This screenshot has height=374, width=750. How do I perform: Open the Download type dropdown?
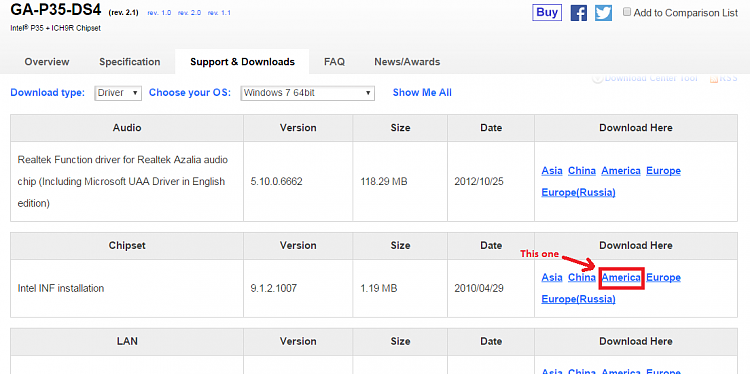click(x=118, y=93)
